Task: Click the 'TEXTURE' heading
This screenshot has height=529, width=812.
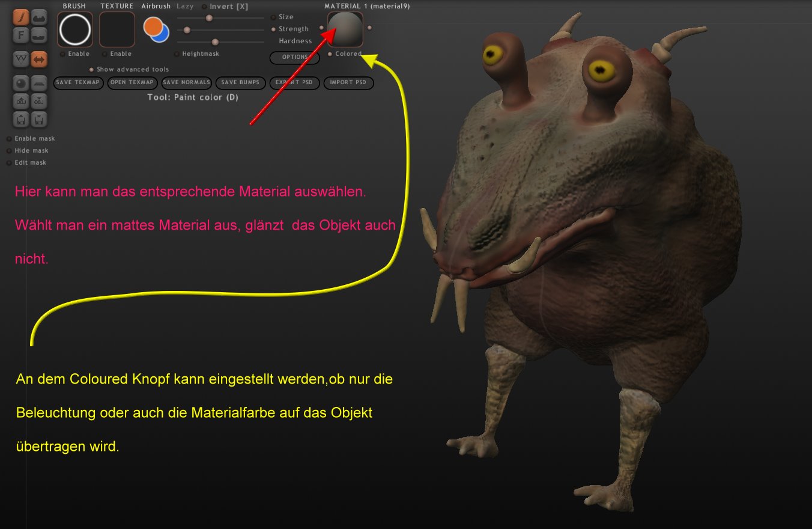Action: pyautogui.click(x=117, y=7)
